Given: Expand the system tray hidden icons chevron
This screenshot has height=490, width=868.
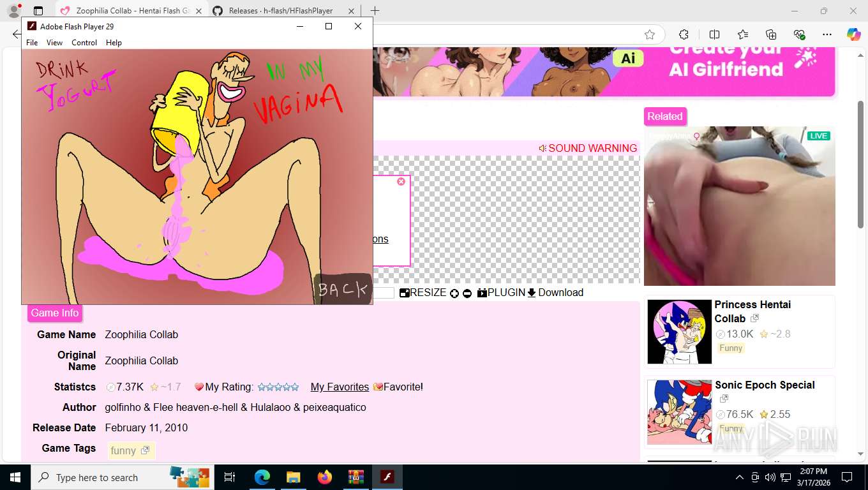Looking at the screenshot, I should pyautogui.click(x=740, y=477).
